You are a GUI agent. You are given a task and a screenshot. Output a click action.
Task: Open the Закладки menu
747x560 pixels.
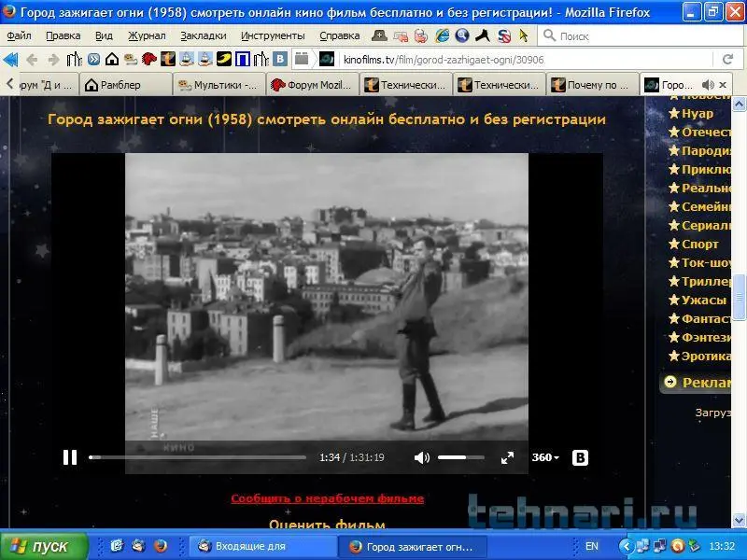(x=203, y=35)
